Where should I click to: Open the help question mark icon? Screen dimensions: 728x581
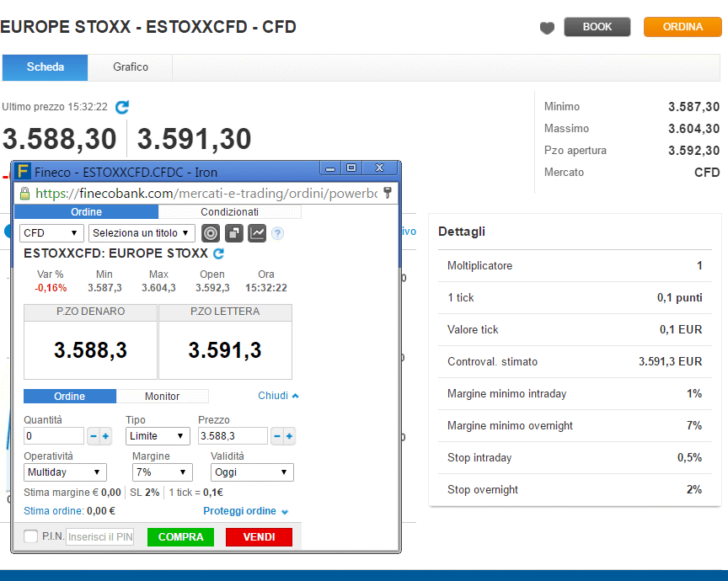tap(277, 233)
